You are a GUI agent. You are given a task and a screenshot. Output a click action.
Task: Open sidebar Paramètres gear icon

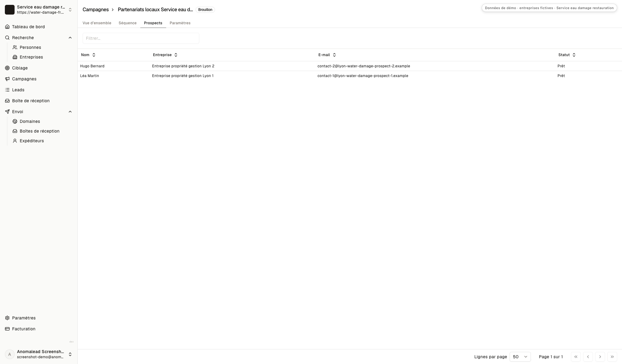pyautogui.click(x=7, y=318)
